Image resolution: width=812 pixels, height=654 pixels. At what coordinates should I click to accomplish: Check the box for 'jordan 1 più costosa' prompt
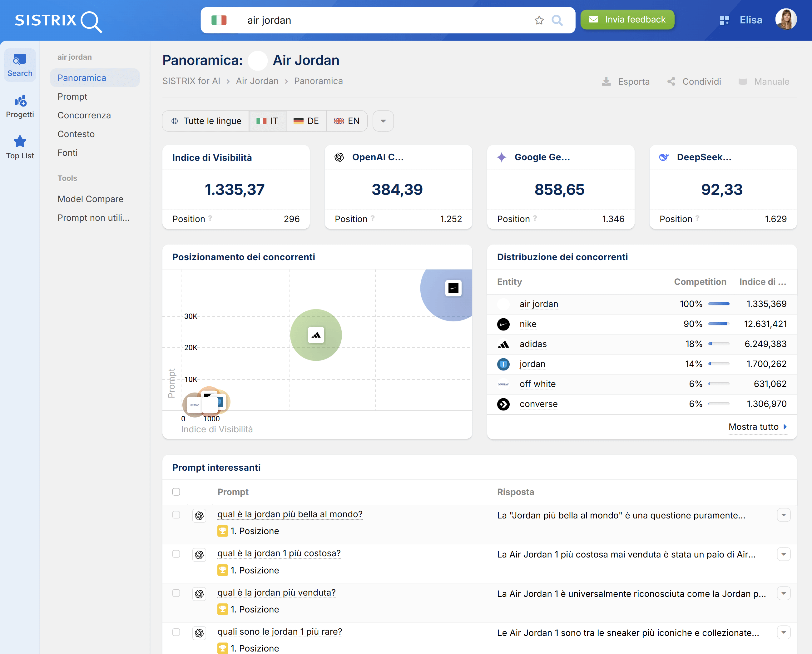pos(176,554)
